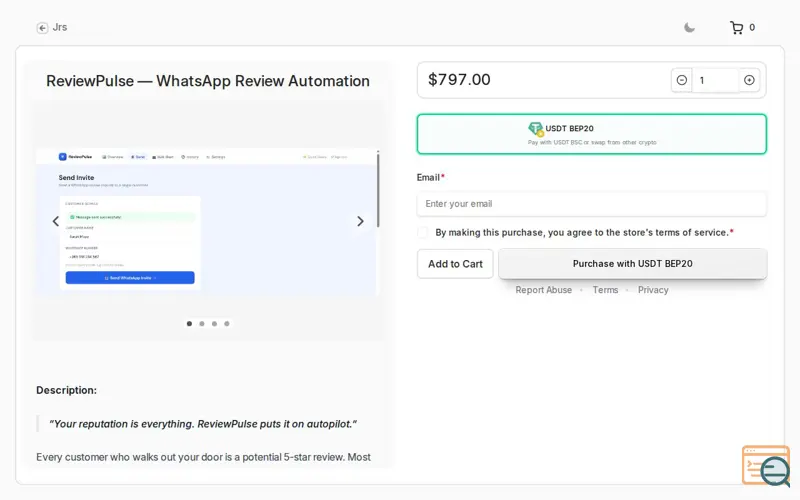Viewport: 800px width, 500px height.
Task: Click Purchase with USDT BEP20 button
Action: (633, 264)
